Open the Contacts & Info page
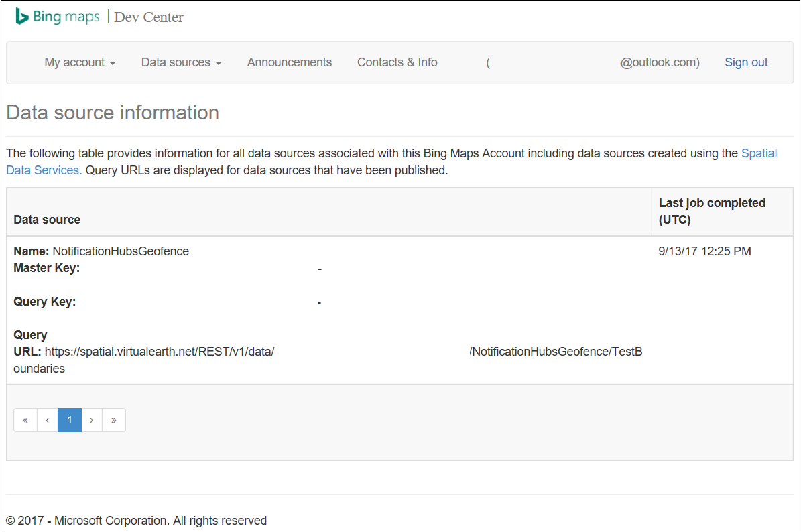 tap(397, 62)
